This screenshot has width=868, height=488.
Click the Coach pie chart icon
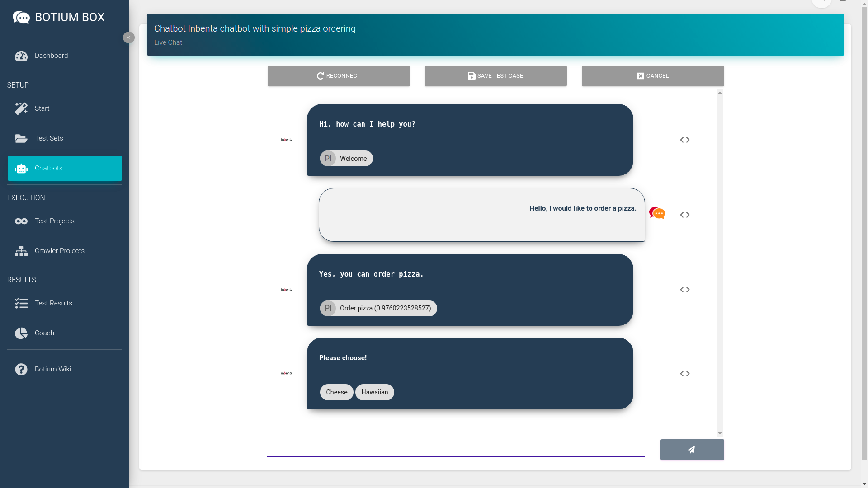(21, 333)
